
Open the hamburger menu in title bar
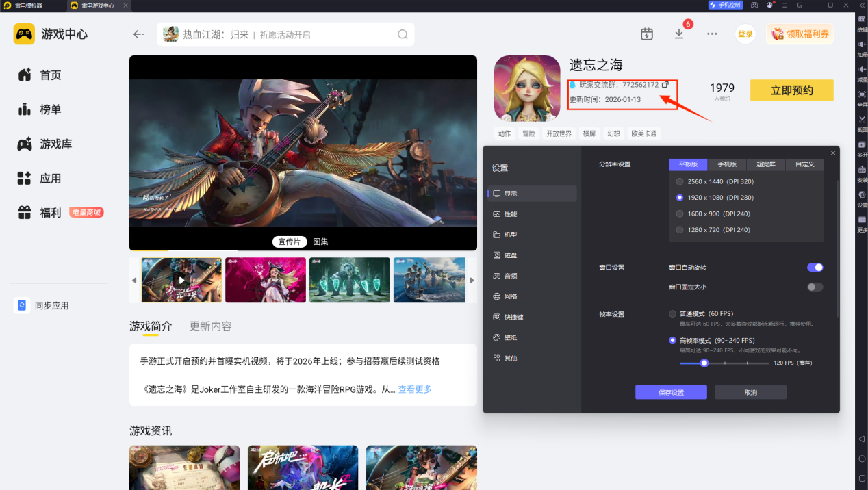[785, 5]
